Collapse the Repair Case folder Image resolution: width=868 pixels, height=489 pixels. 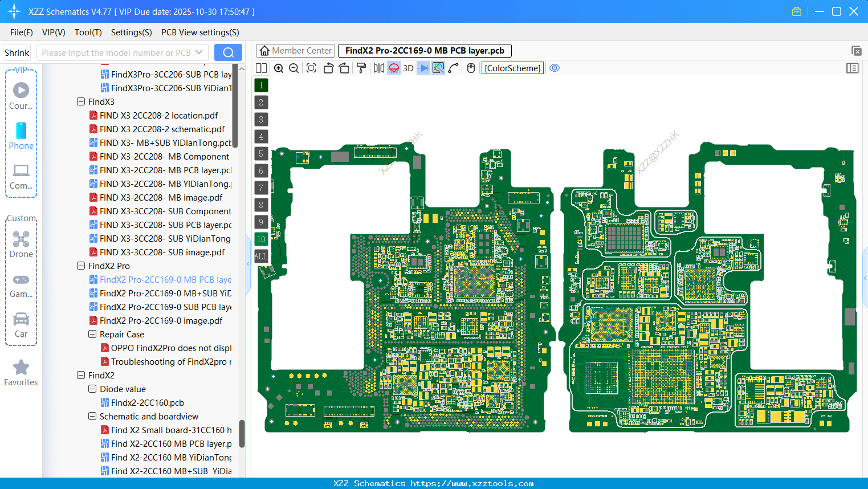(x=92, y=335)
